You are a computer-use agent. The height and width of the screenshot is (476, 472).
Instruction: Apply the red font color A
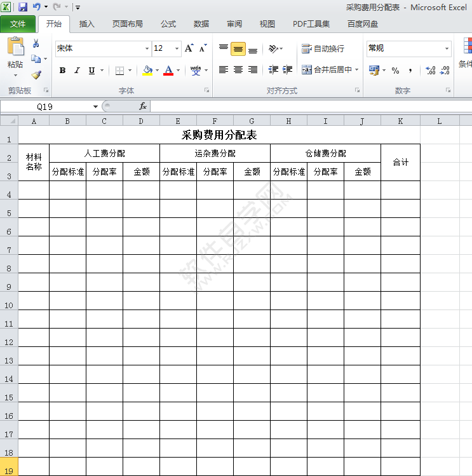(168, 71)
